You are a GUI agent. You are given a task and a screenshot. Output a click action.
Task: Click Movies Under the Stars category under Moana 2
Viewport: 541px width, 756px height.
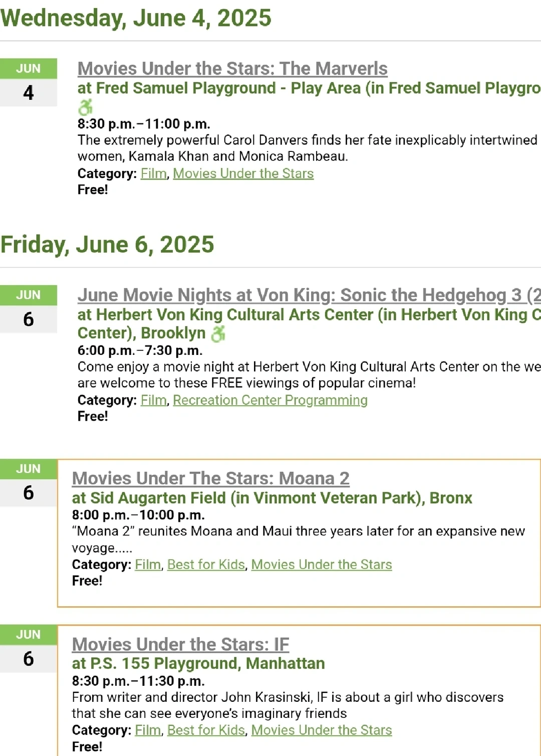pos(321,564)
